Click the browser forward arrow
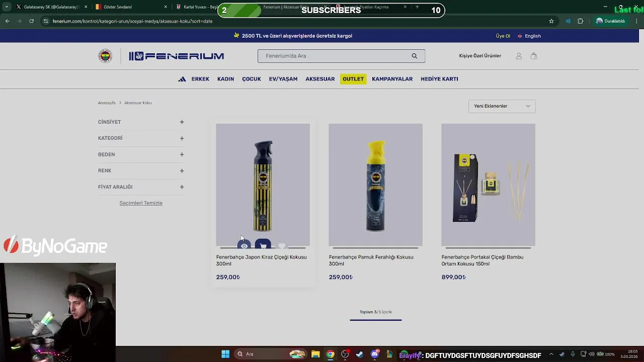 [x=19, y=21]
